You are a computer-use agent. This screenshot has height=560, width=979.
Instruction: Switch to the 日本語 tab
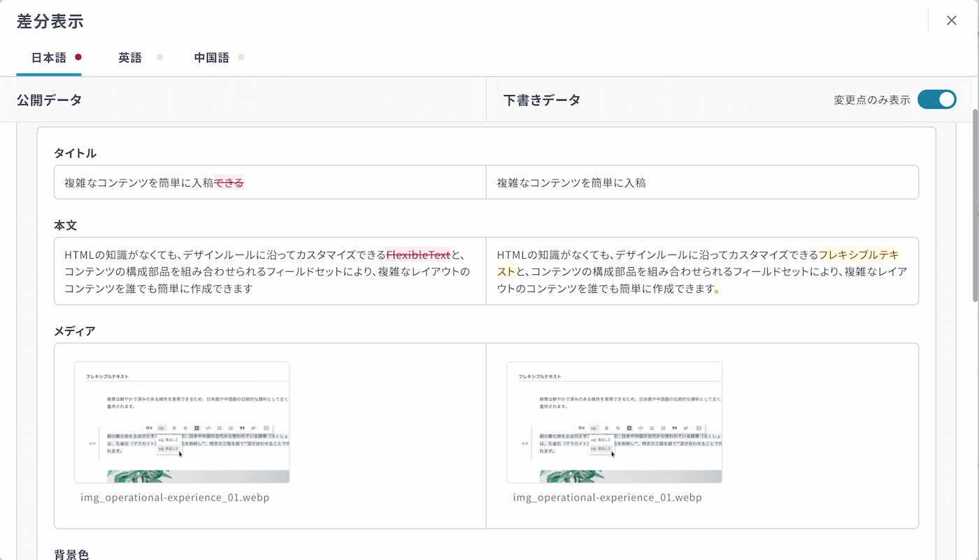click(x=49, y=58)
